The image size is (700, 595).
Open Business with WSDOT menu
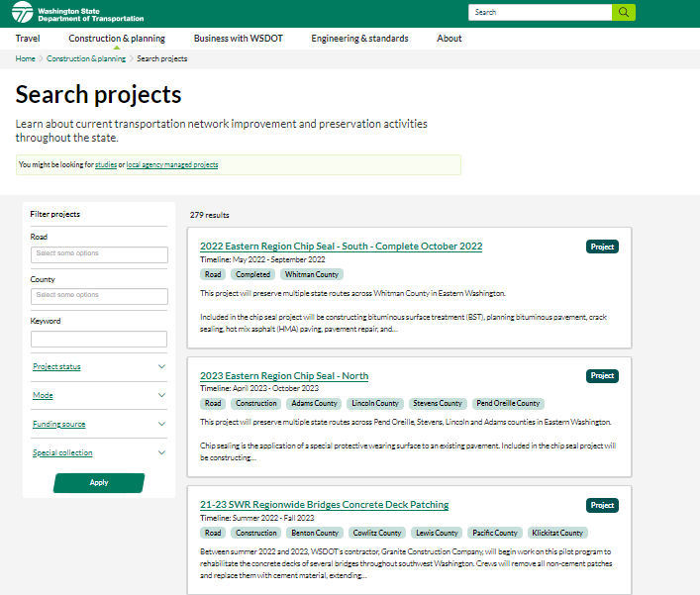tap(238, 39)
